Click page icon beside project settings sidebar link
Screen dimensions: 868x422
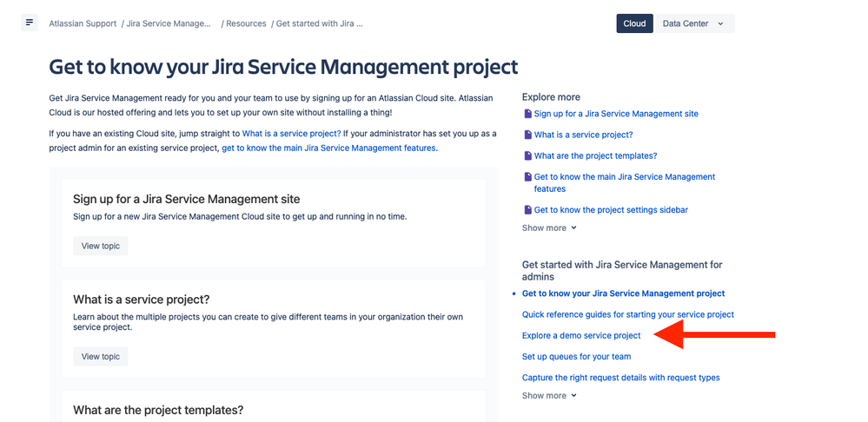527,210
